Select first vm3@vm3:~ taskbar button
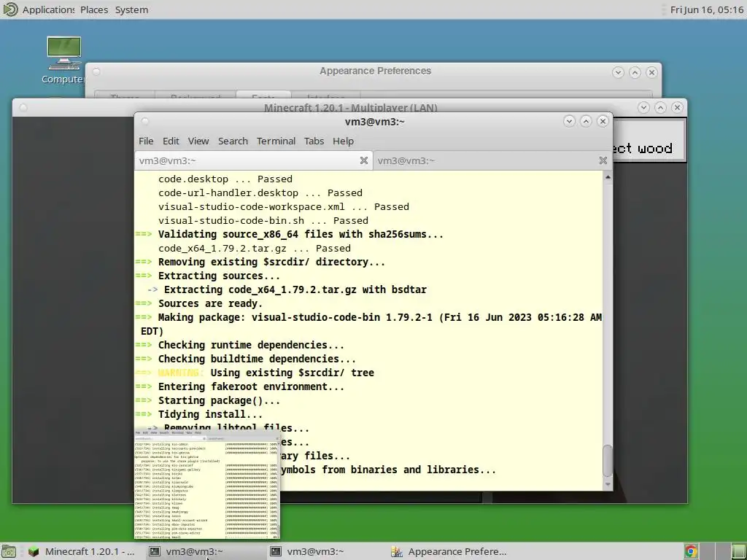The width and height of the screenshot is (747, 560). click(205, 551)
